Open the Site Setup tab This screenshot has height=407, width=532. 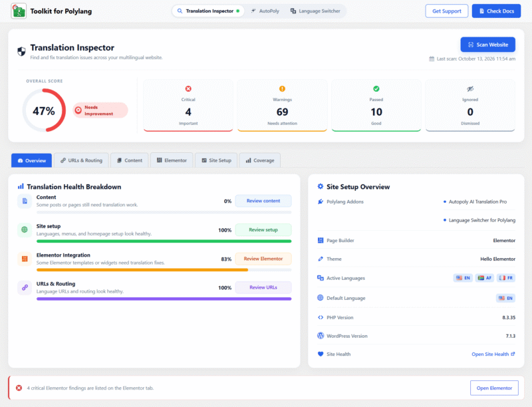217,160
